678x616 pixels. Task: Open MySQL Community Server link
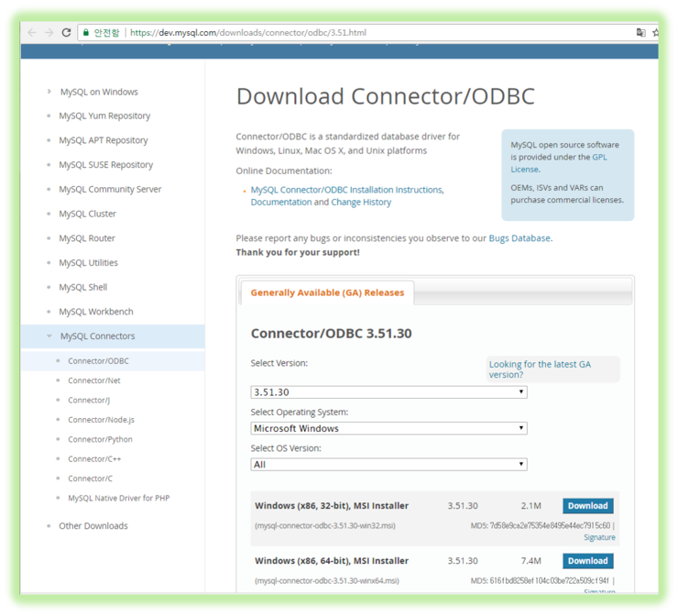pos(110,189)
